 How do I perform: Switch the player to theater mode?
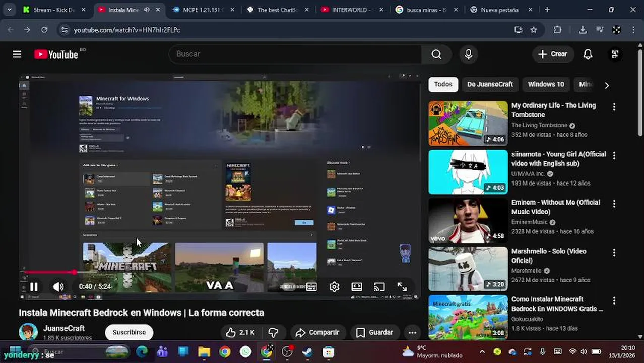357,287
